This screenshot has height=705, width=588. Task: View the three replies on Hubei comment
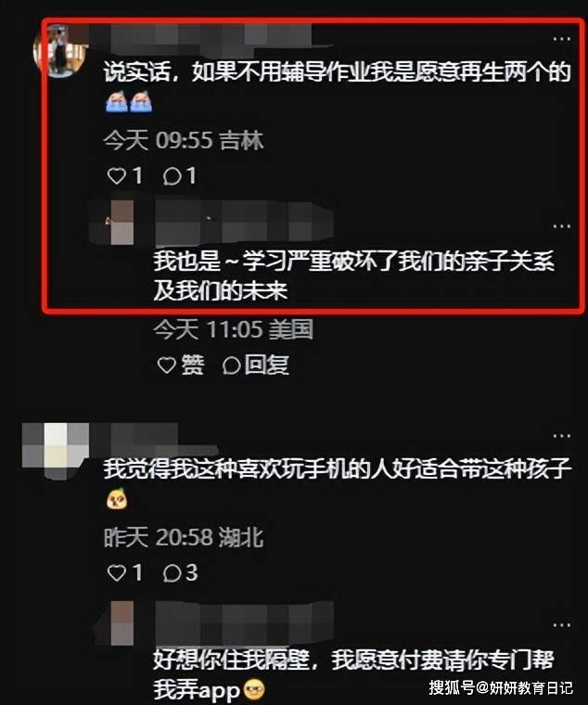(x=180, y=573)
